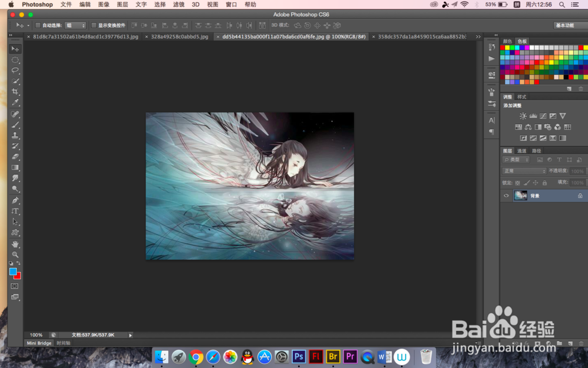Image resolution: width=588 pixels, height=368 pixels.
Task: Toggle lock image pixels brush icon
Action: (x=526, y=183)
